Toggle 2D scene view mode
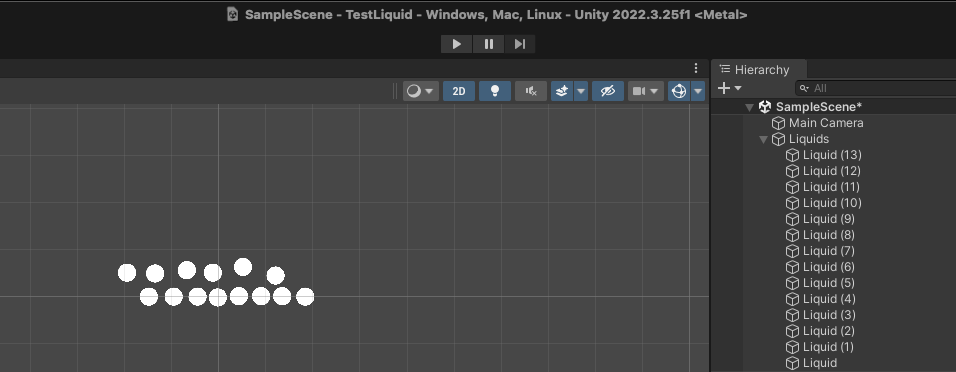Image resolution: width=956 pixels, height=372 pixels. click(458, 91)
